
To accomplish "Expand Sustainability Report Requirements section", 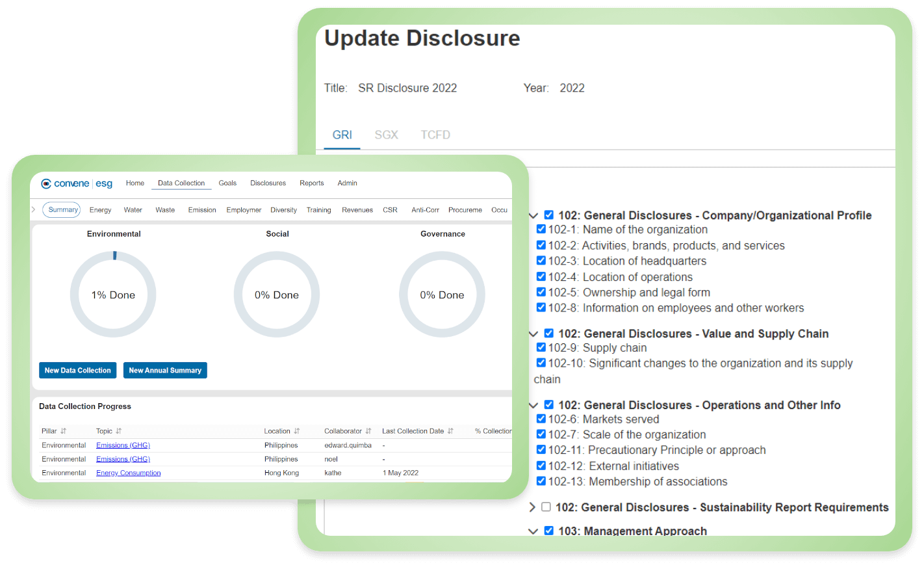I will click(532, 507).
